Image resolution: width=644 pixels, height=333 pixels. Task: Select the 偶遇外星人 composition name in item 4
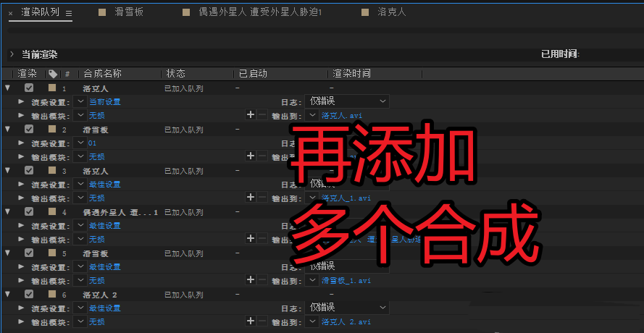tap(120, 212)
